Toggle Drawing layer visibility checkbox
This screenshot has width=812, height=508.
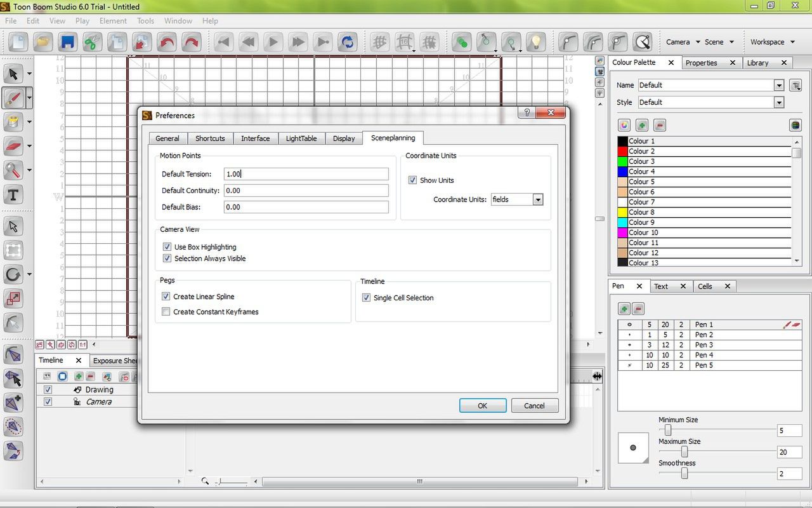48,390
